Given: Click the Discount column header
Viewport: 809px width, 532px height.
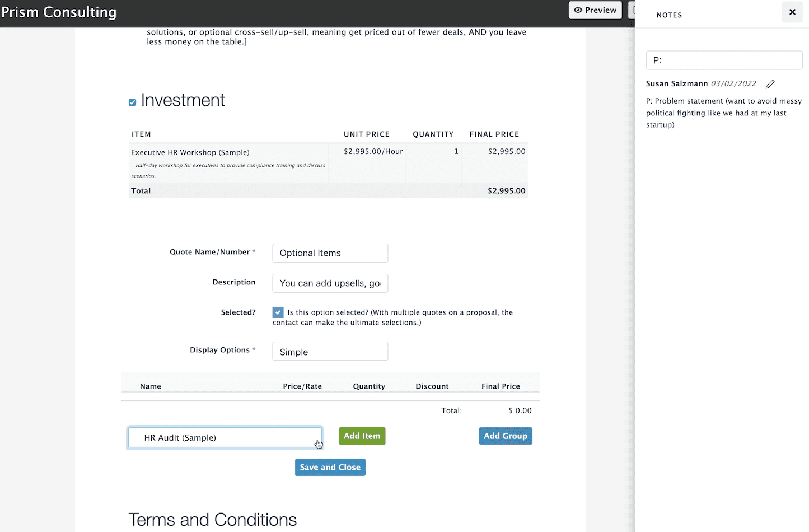Looking at the screenshot, I should pyautogui.click(x=432, y=386).
